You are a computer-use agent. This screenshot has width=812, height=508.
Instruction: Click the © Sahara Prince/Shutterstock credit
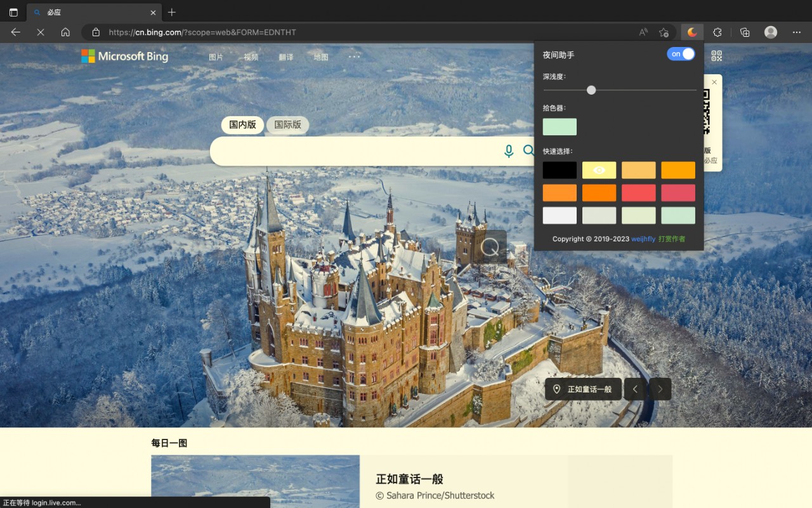point(435,496)
